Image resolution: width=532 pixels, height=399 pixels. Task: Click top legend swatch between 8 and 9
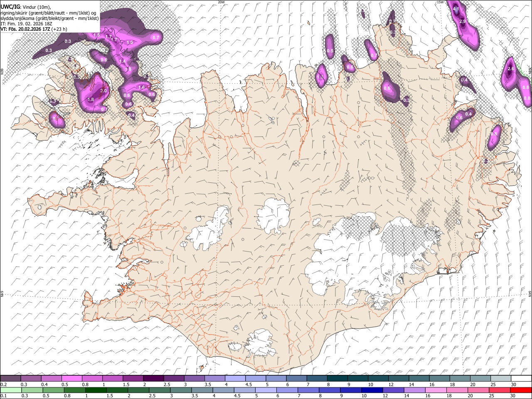coord(337,378)
